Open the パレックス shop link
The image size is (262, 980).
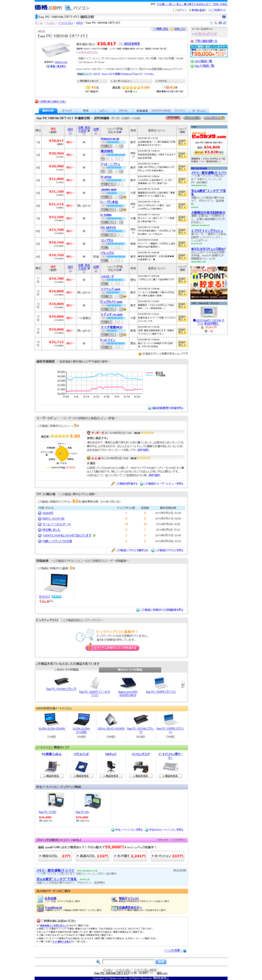[107, 252]
